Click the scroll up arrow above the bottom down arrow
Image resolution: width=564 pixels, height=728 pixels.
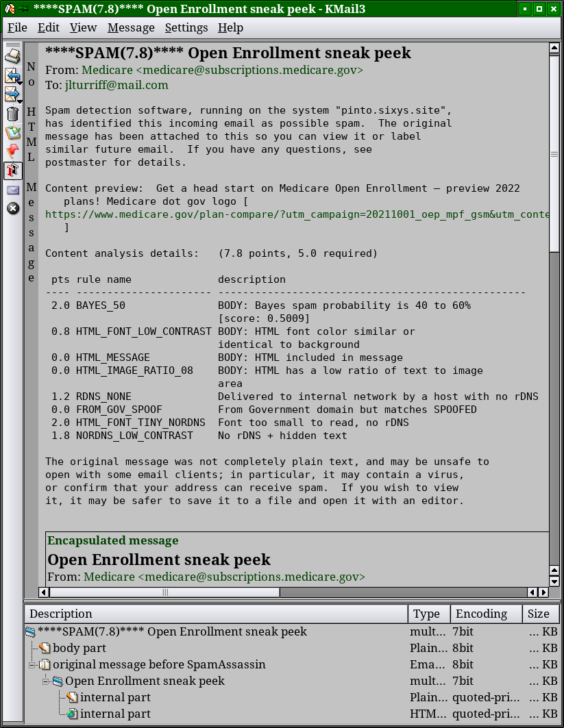[x=554, y=570]
